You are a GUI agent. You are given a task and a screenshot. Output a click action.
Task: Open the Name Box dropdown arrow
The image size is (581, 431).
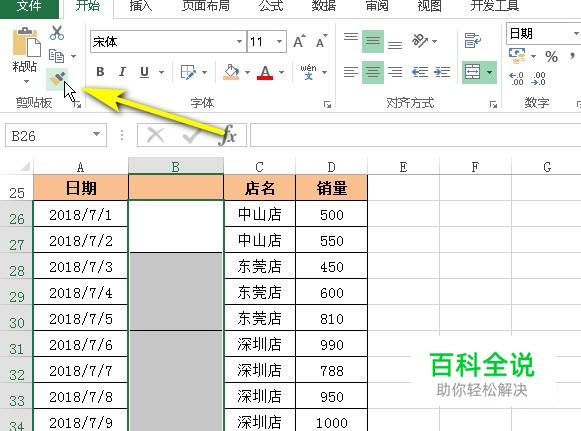tap(96, 134)
